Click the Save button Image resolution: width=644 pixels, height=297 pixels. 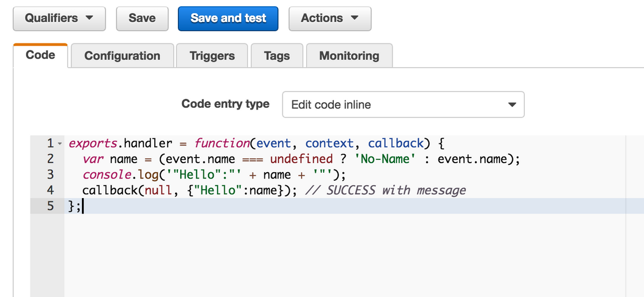142,18
